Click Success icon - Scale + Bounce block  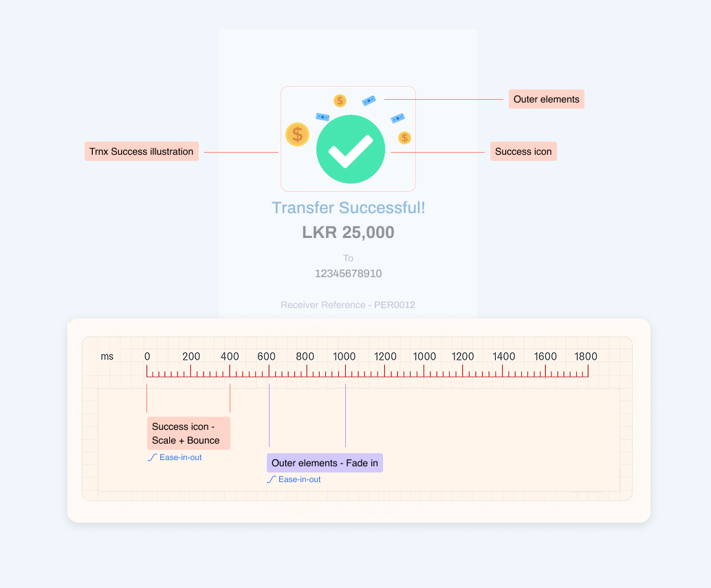(x=188, y=433)
